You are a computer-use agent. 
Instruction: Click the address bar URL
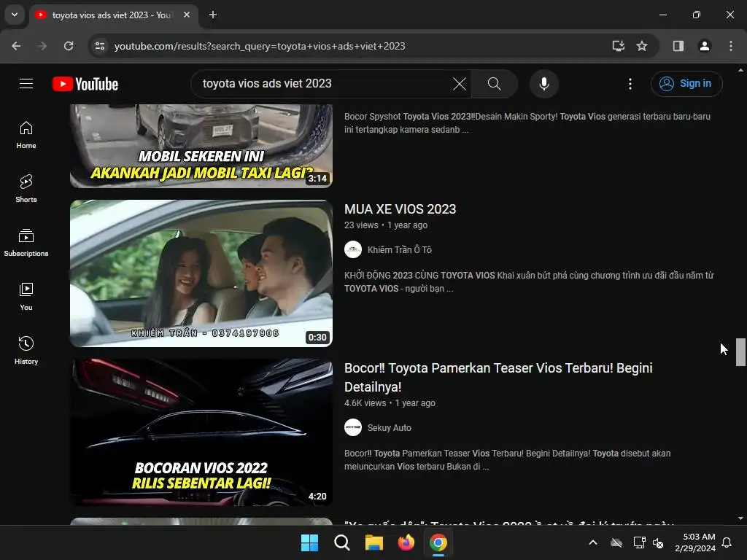tap(260, 46)
